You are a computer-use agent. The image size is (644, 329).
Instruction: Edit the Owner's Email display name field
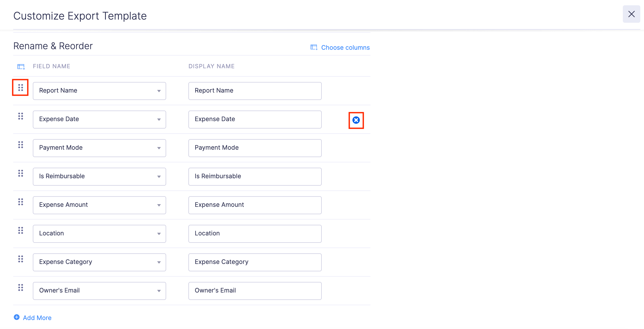pyautogui.click(x=255, y=291)
